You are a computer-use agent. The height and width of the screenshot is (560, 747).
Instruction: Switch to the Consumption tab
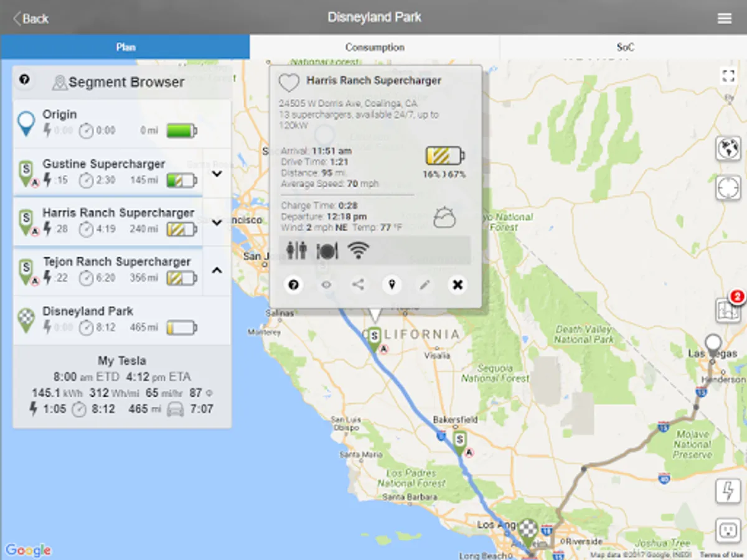tap(375, 47)
